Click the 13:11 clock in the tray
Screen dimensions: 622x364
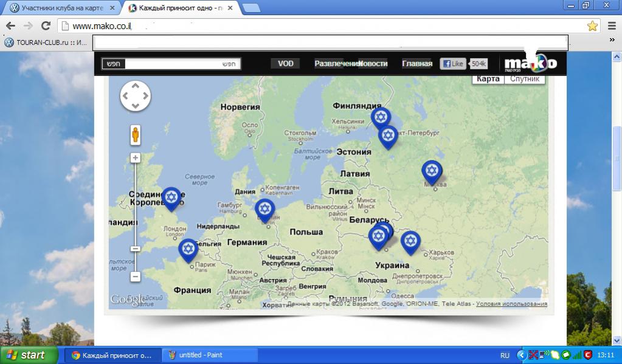tap(606, 355)
